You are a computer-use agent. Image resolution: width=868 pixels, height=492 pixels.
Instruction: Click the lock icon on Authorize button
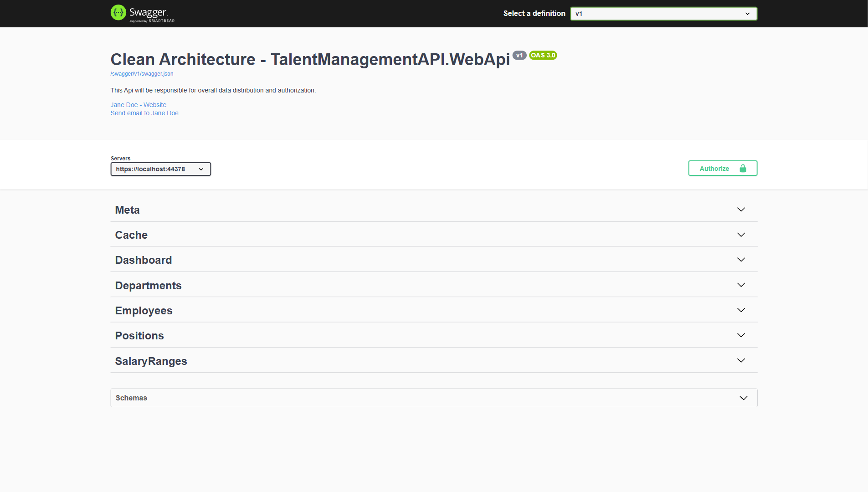pos(743,168)
